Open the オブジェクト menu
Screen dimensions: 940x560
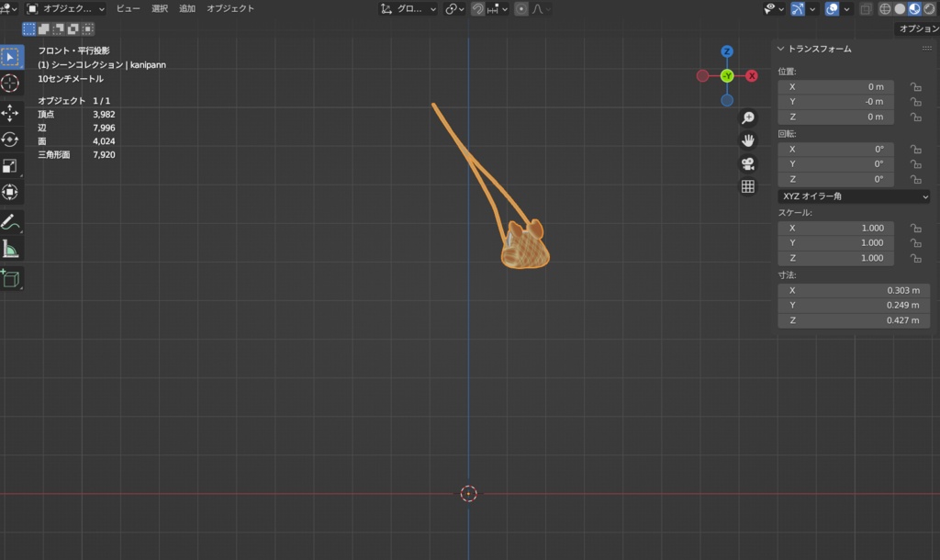pos(230,9)
